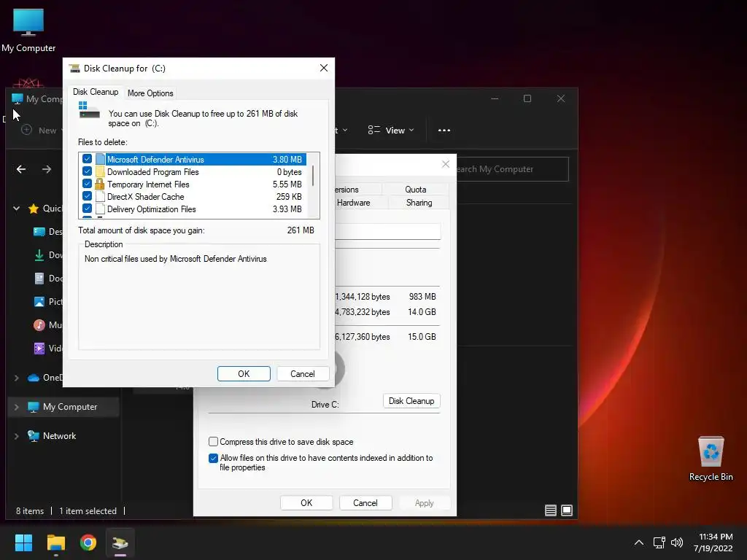Uncheck Downloaded Program Files checkbox
The height and width of the screenshot is (560, 747).
(x=88, y=171)
